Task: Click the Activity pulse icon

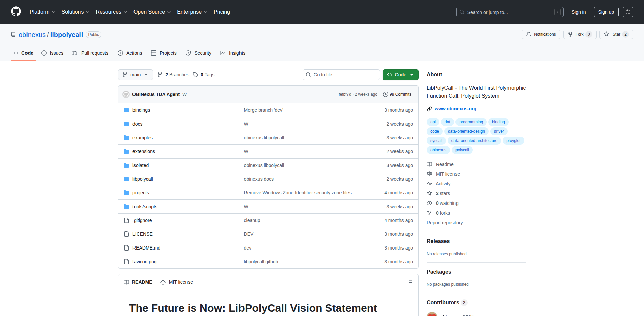Action: (x=429, y=184)
